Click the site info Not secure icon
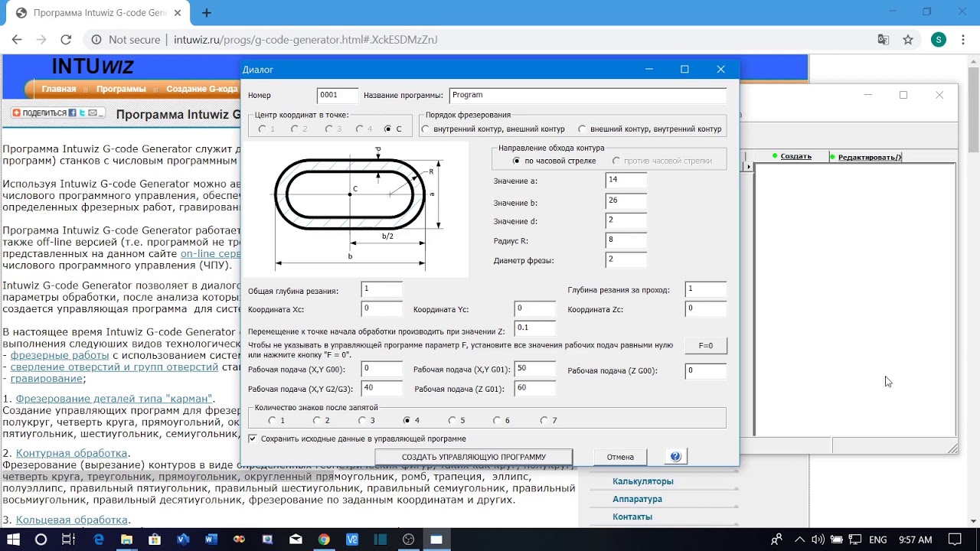Image resolution: width=980 pixels, height=551 pixels. click(96, 40)
